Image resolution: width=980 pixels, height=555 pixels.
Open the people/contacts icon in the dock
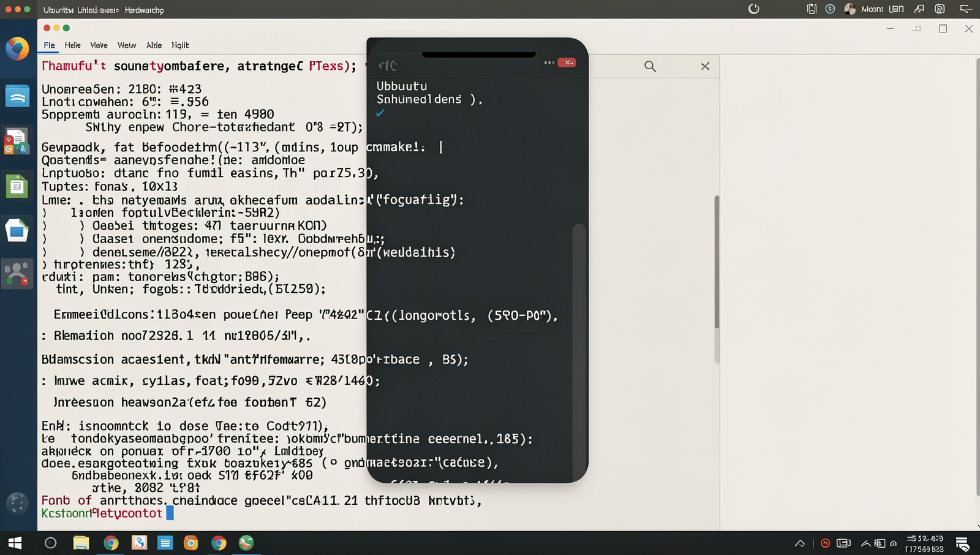(17, 273)
